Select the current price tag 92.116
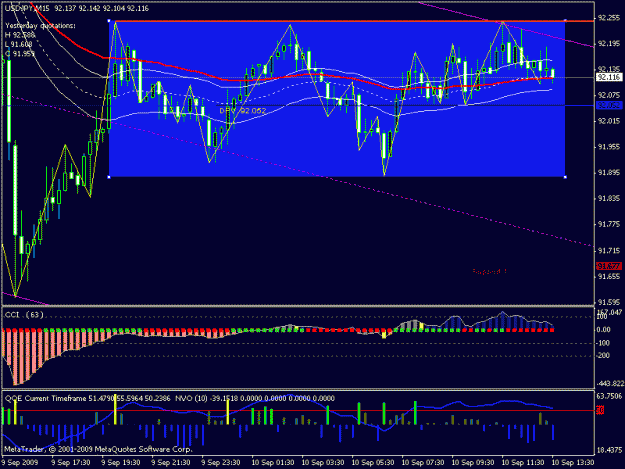The height and width of the screenshot is (469, 625). tap(609, 77)
